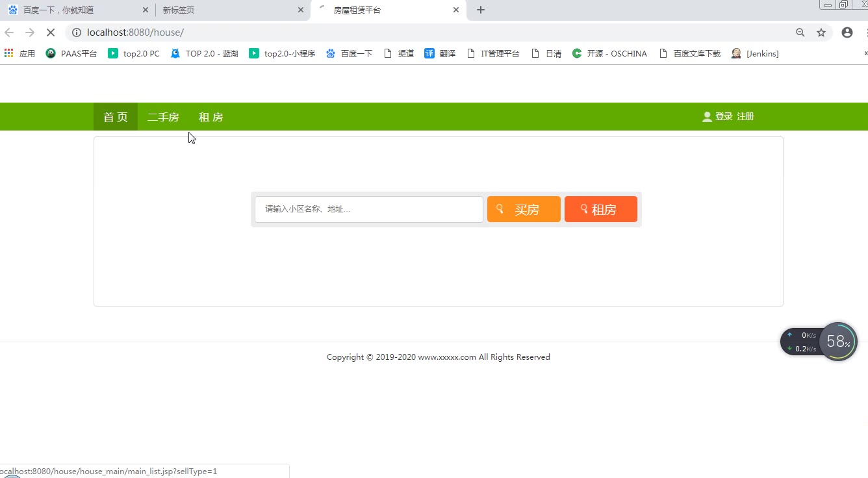
Task: Open the top2.0-小程序 bookmark
Action: tap(282, 54)
